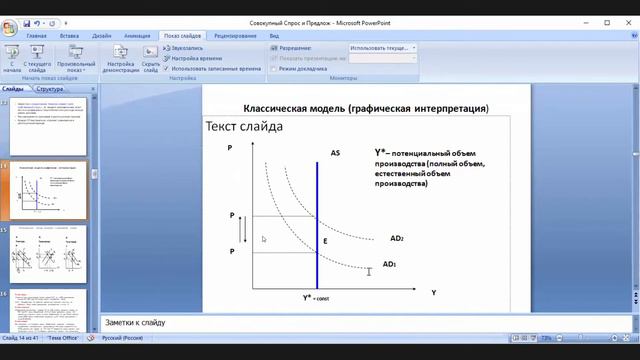Switch to Normal view icon

[516, 338]
